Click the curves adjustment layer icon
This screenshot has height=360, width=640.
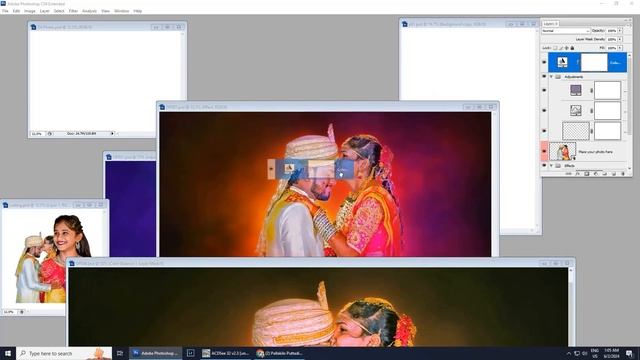[576, 110]
